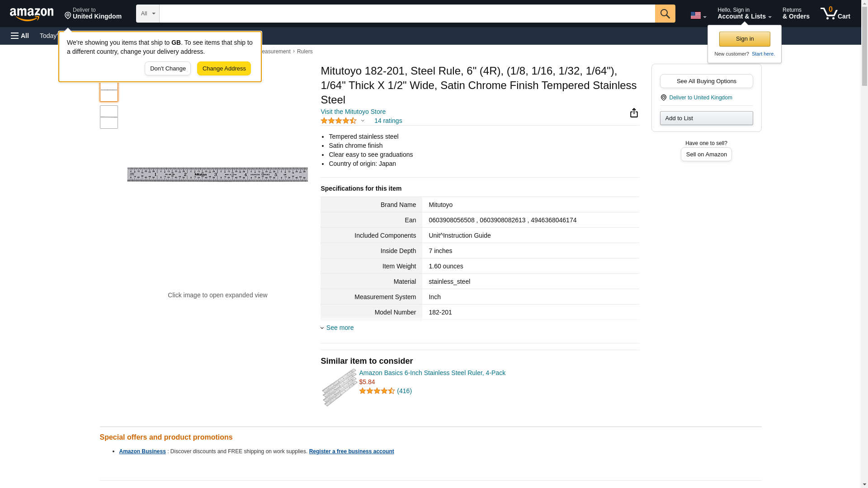Expand See more specifications
Screen dimensions: 868x488
coord(340,328)
